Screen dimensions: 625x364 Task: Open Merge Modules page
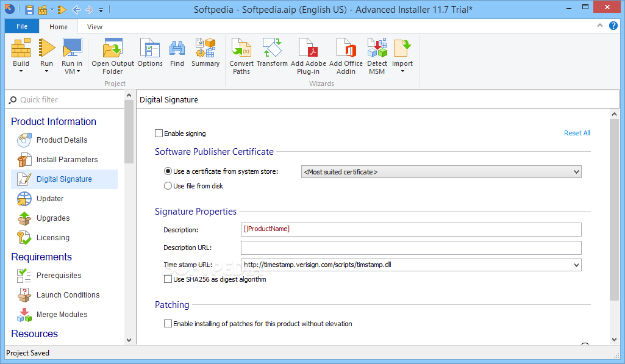click(64, 315)
